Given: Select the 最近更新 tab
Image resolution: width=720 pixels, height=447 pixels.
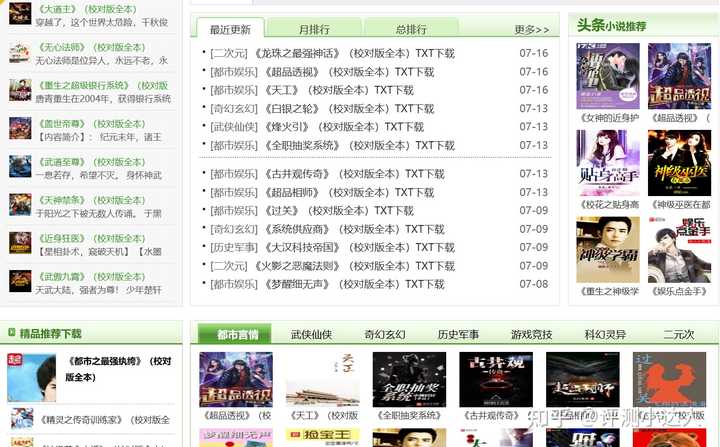Looking at the screenshot, I should point(231,29).
